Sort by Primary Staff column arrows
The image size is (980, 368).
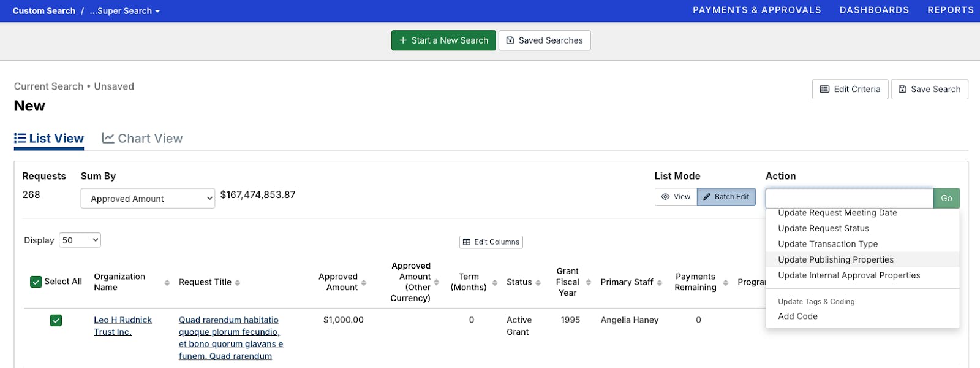pyautogui.click(x=660, y=283)
